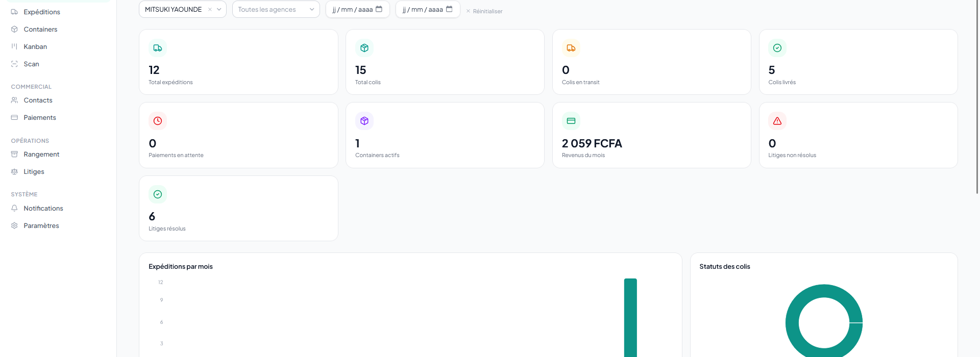Open the Kanban view
The image size is (980, 357).
tap(35, 46)
